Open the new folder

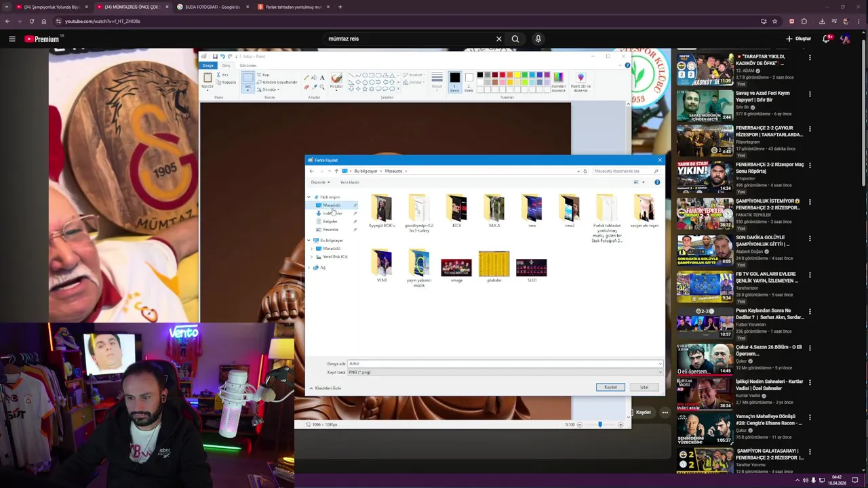pyautogui.click(x=532, y=211)
